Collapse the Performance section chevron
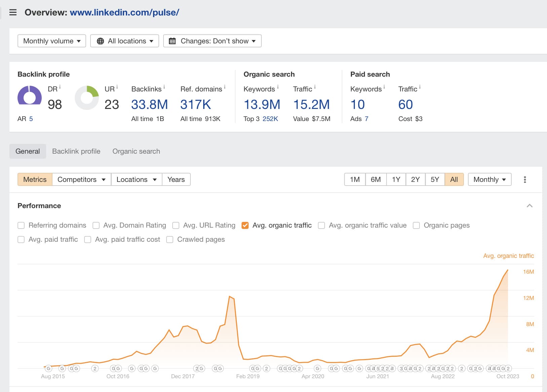The image size is (547, 392). [530, 206]
